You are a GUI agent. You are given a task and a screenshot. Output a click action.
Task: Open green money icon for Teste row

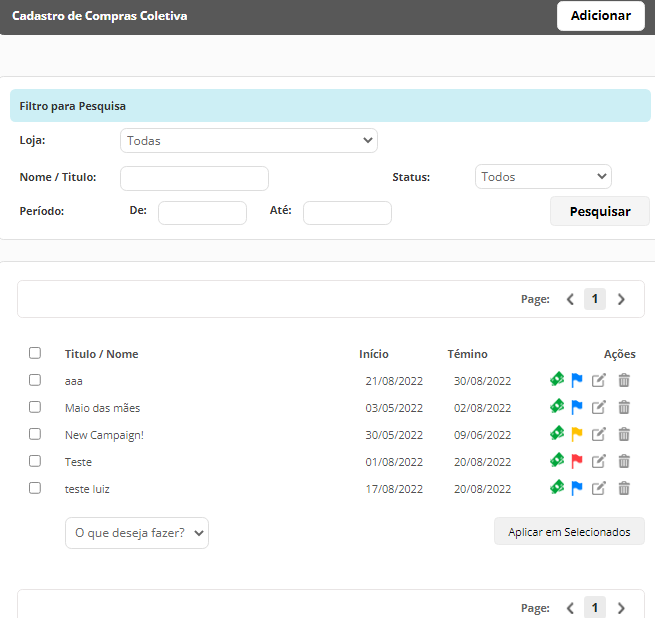pyautogui.click(x=557, y=460)
